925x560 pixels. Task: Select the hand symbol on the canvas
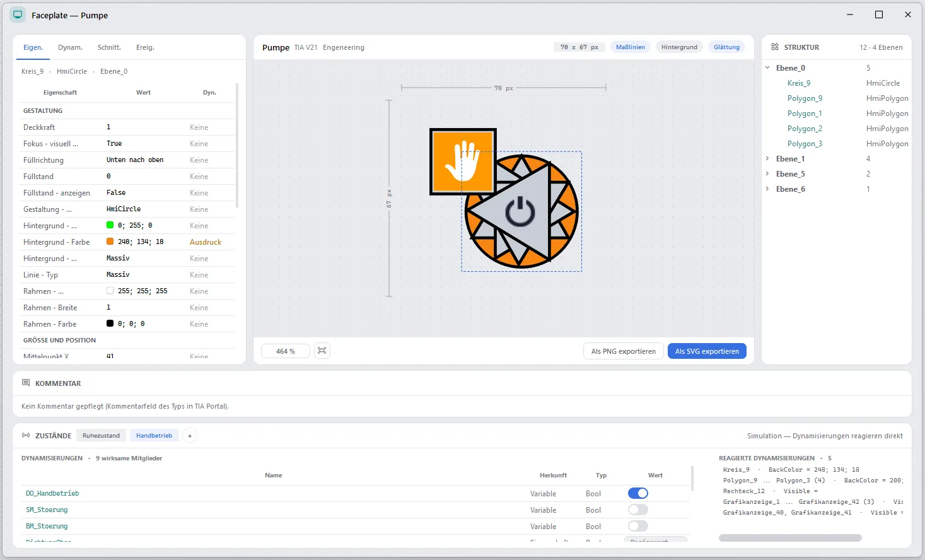463,161
